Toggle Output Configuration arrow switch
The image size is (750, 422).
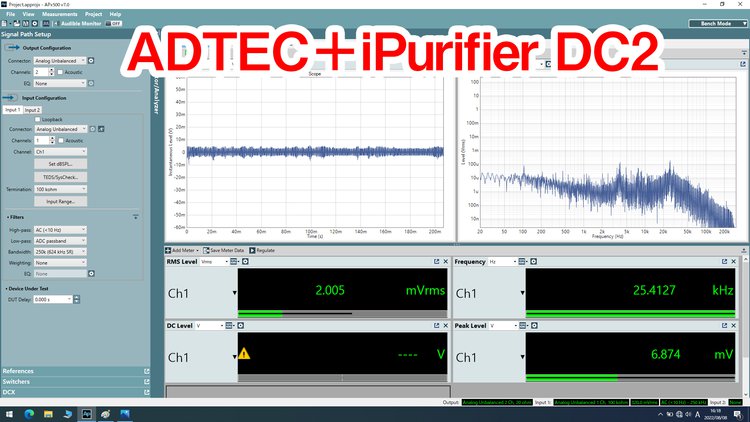click(x=13, y=48)
